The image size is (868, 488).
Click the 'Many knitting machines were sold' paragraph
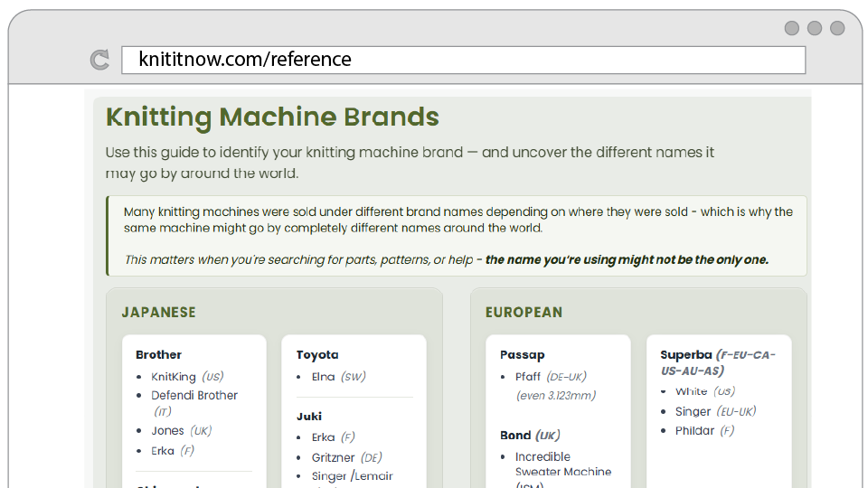coord(458,220)
